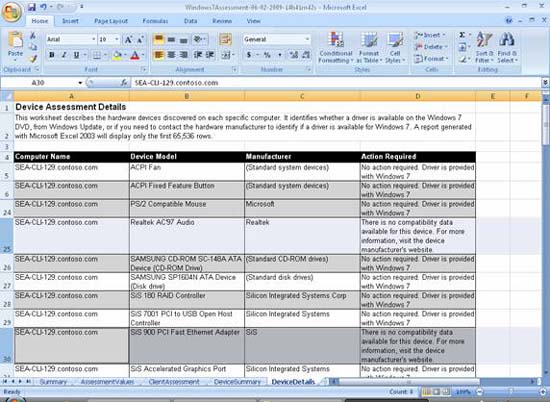Screen dimensions: 550x402
Task: Toggle underline formatting
Action: coord(76,55)
